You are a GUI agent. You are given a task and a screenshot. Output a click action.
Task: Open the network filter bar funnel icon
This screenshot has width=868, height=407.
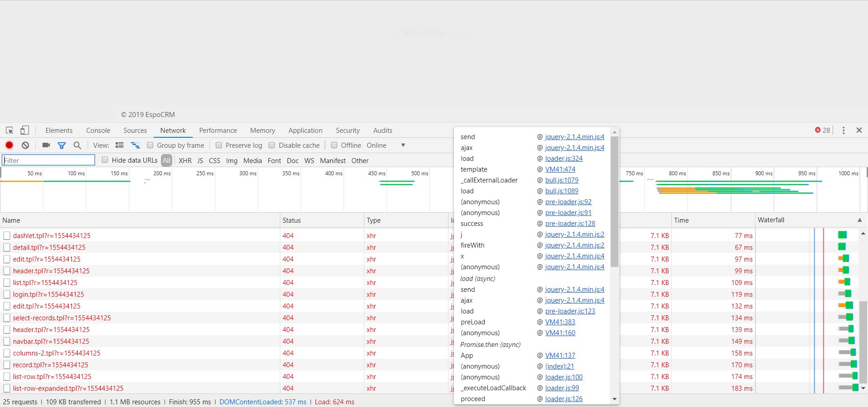pos(62,145)
